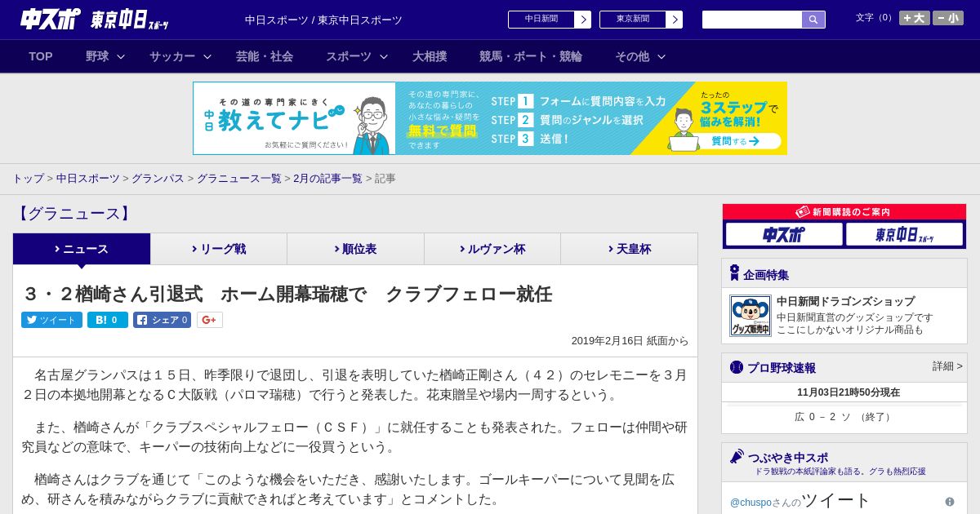Open the 中日新聞ドラゴンズショップ link
This screenshot has width=980, height=514.
coord(846,301)
